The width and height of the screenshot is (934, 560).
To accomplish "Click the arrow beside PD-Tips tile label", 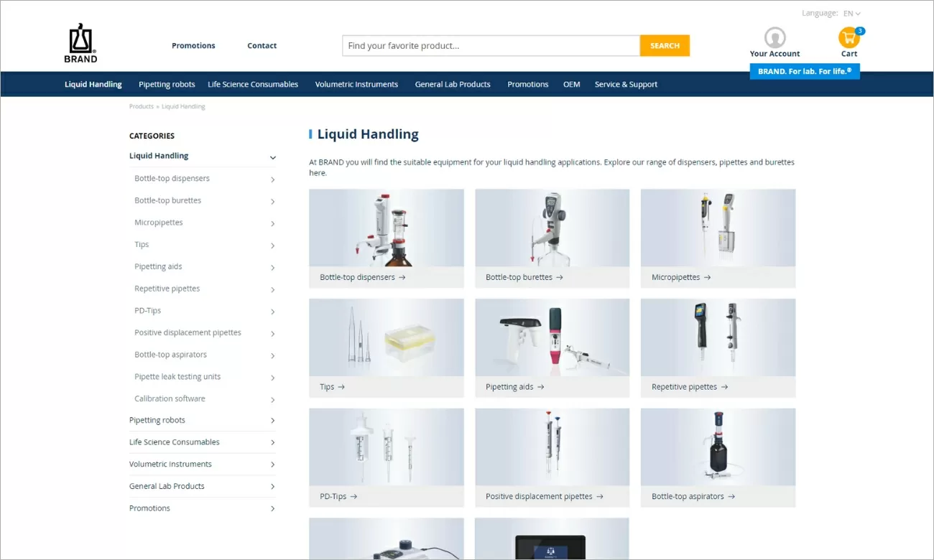I will point(353,497).
